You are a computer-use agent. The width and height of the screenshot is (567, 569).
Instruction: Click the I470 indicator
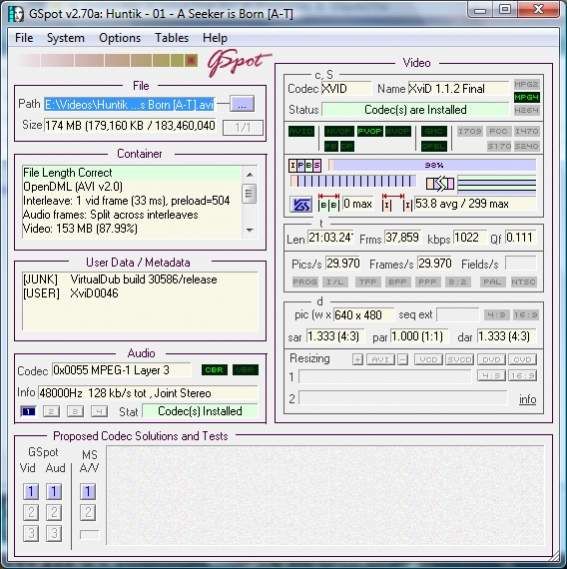[x=526, y=131]
